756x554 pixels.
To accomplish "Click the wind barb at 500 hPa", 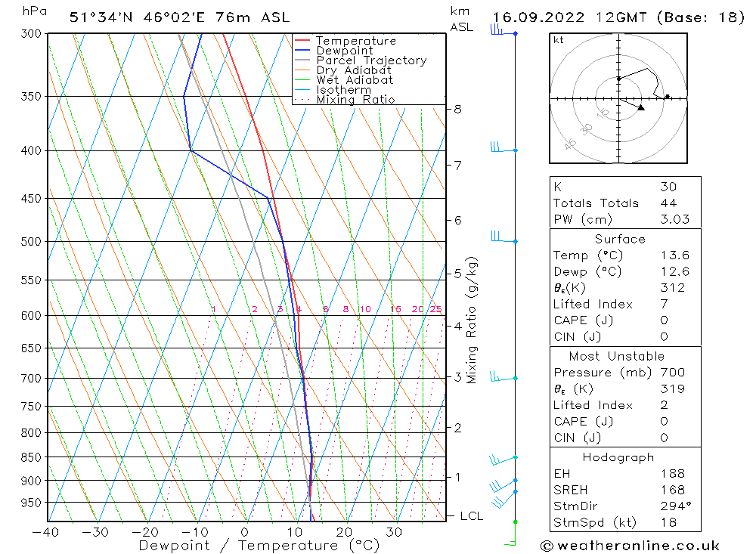I will [503, 237].
